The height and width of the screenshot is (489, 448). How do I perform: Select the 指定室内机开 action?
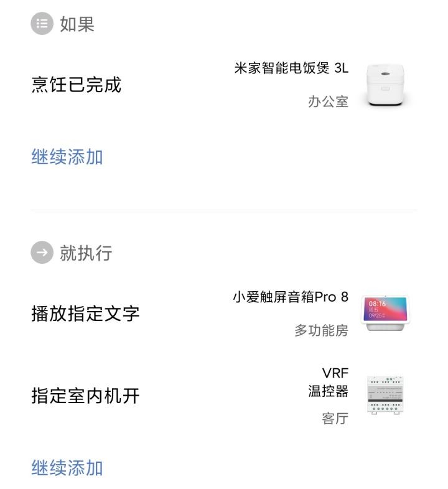tap(85, 396)
